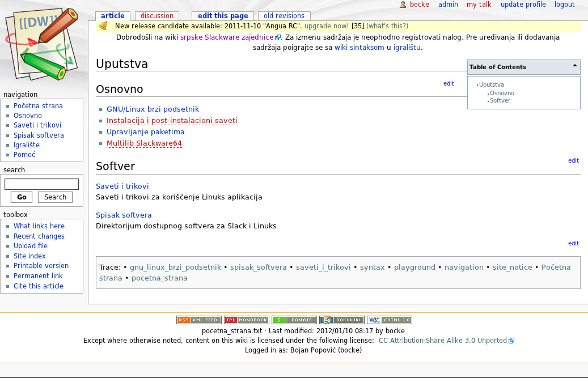Viewport: 588px width, 378px height.
Task: Click the TPL Monobook badge
Action: coord(246,320)
